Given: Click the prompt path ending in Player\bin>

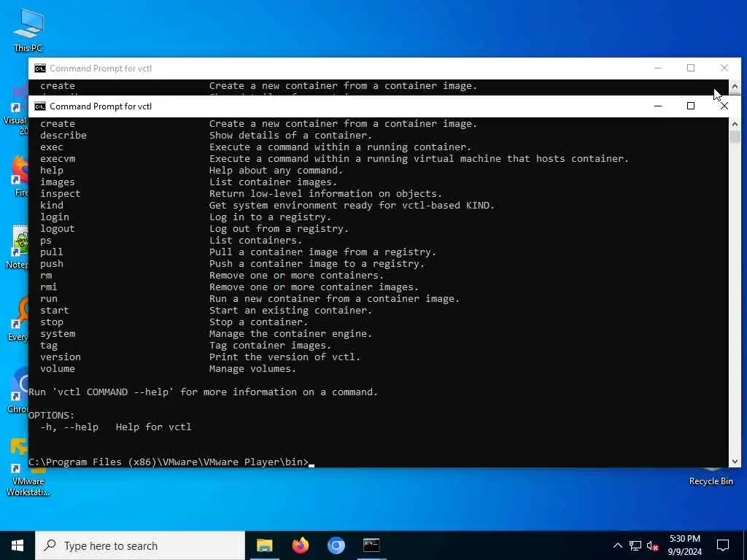Looking at the screenshot, I should click(169, 462).
